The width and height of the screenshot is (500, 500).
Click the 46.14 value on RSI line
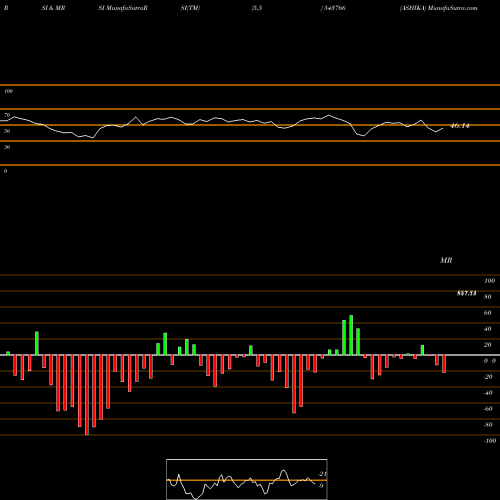pyautogui.click(x=460, y=126)
